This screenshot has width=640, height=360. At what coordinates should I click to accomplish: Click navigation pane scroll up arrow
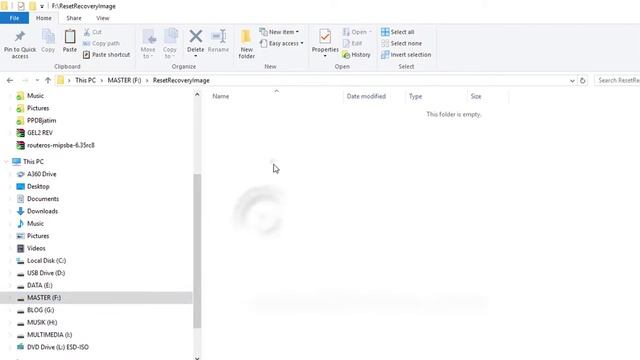tap(197, 95)
